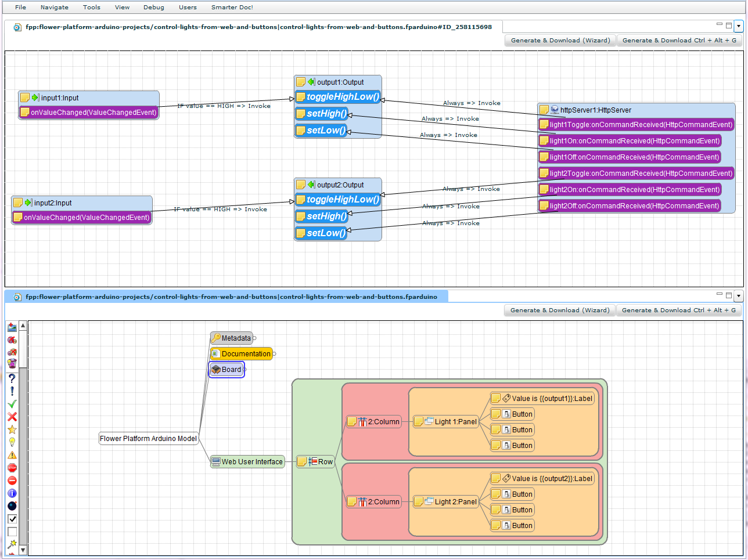Pick the warning triangle icon in the palette
This screenshot has height=560, width=748.
click(x=12, y=455)
